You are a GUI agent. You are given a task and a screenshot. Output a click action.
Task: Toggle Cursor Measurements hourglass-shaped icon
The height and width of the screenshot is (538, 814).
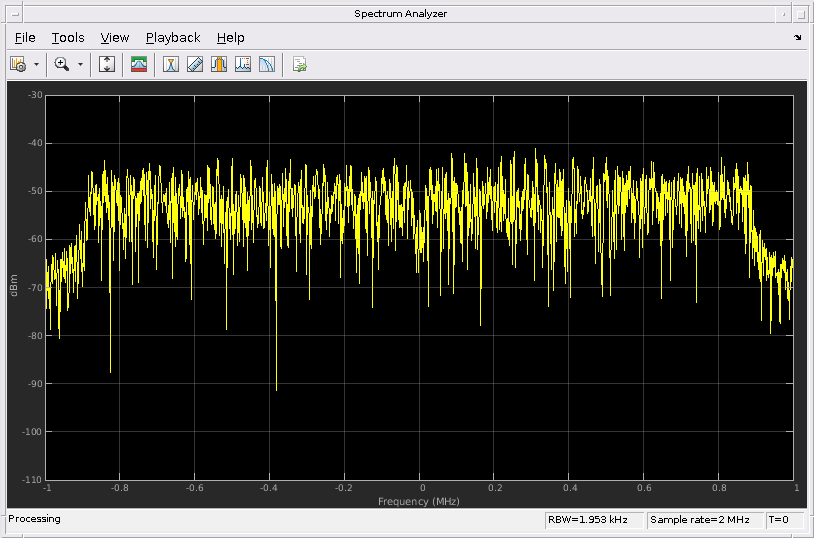(x=172, y=64)
